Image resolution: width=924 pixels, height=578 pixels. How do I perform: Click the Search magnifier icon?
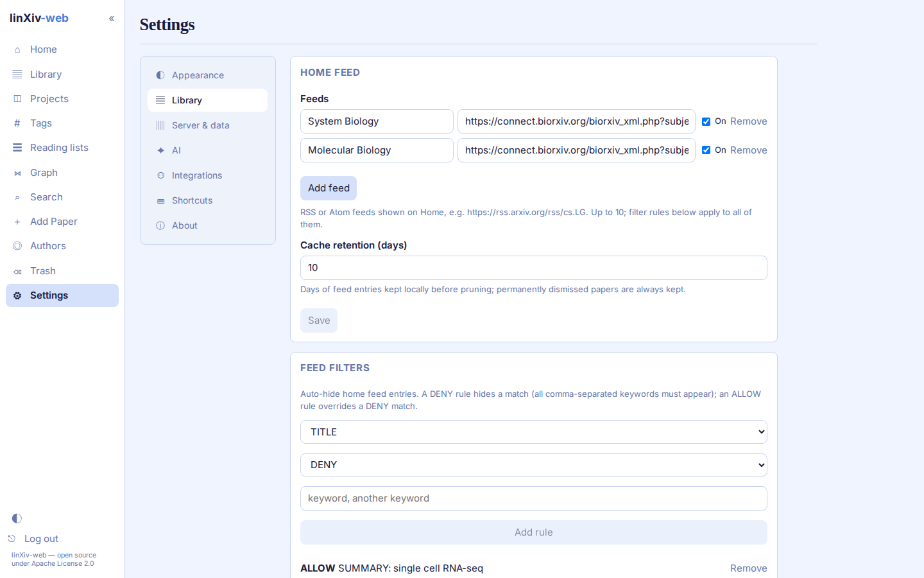pyautogui.click(x=17, y=197)
